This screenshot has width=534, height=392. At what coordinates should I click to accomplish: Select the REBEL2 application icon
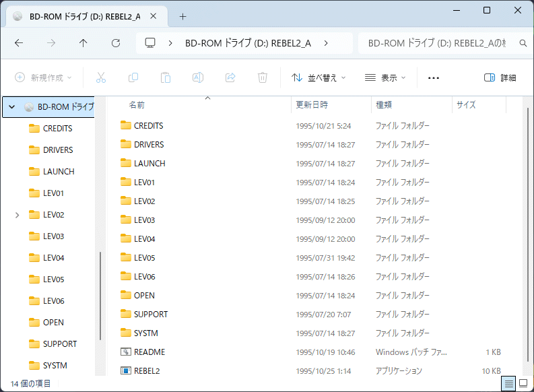tap(126, 370)
